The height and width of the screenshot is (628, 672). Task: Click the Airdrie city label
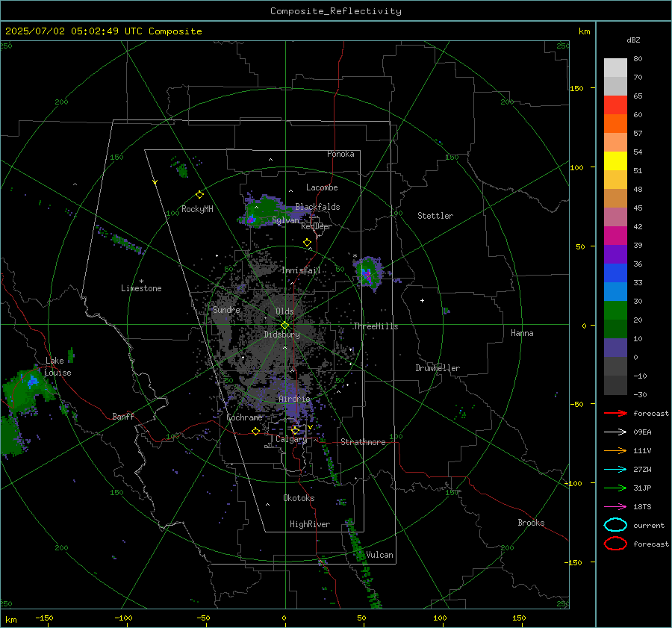(294, 399)
